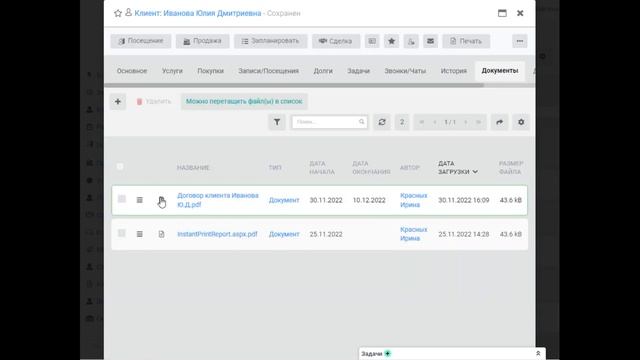Click file icon of InstantPrintReport.aspx.pdf

(x=161, y=234)
